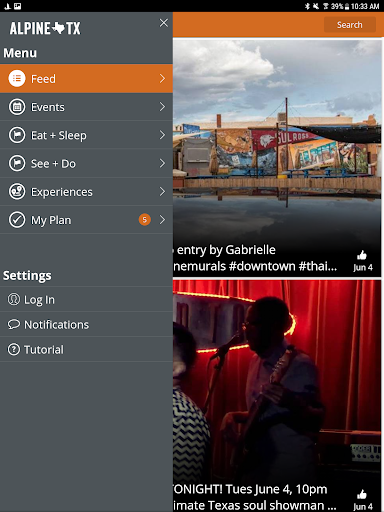384x512 pixels.
Task: Tap the image notification icon in status bar
Action: coord(18,6)
